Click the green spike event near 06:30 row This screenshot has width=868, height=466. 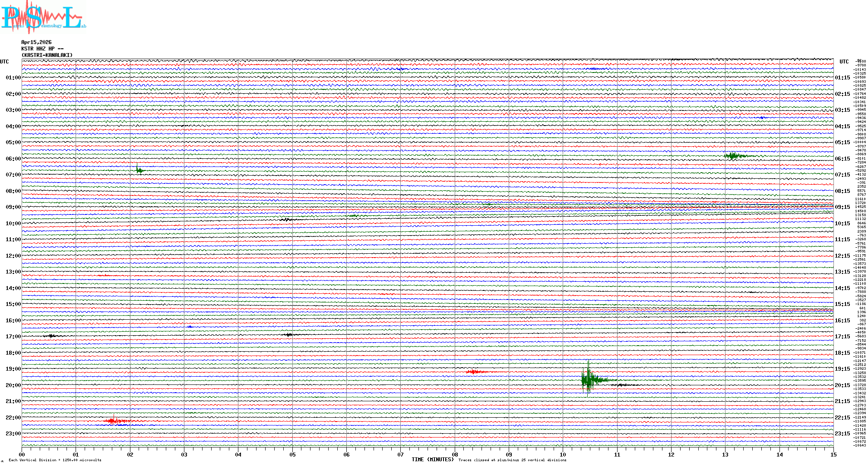pos(139,170)
